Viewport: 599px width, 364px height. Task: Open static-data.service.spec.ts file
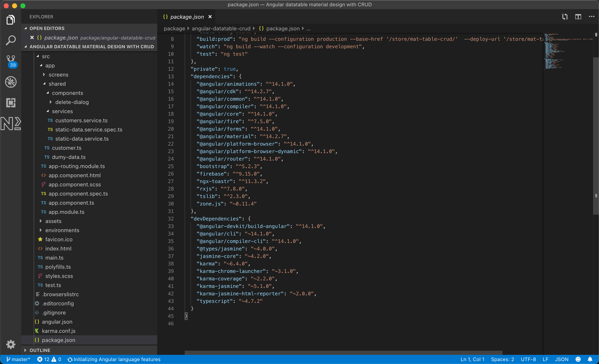(x=89, y=130)
